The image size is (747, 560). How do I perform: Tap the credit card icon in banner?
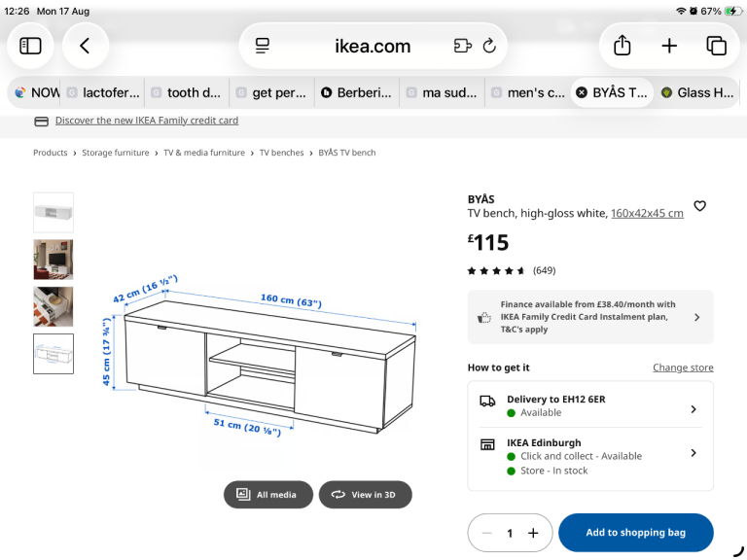[x=42, y=122]
